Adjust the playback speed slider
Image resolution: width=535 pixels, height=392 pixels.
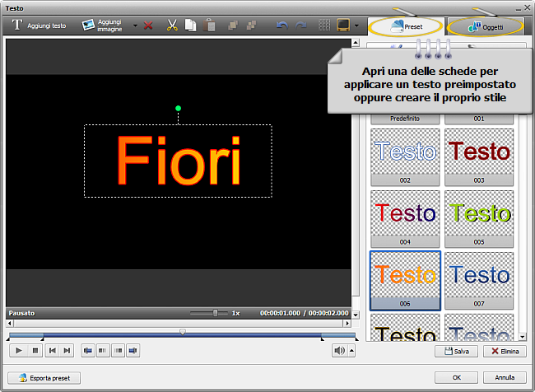(x=216, y=313)
